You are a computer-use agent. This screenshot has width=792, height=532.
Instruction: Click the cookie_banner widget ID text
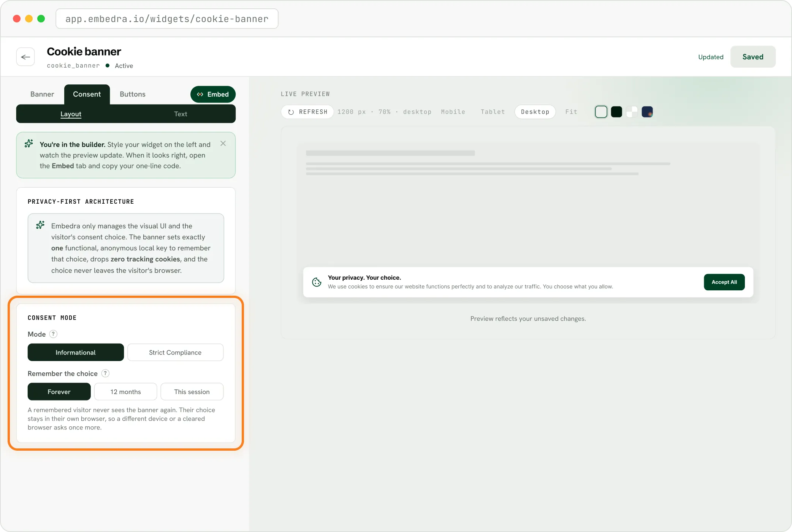[73, 65]
